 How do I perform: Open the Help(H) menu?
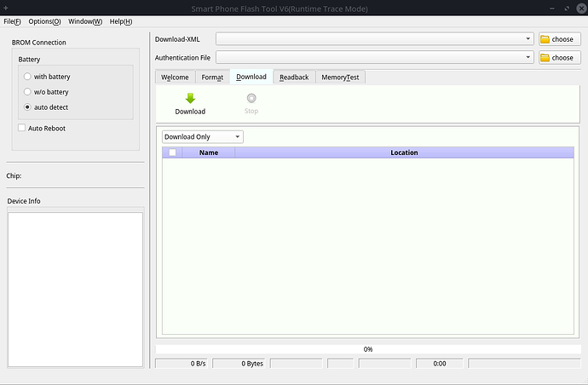pos(121,21)
